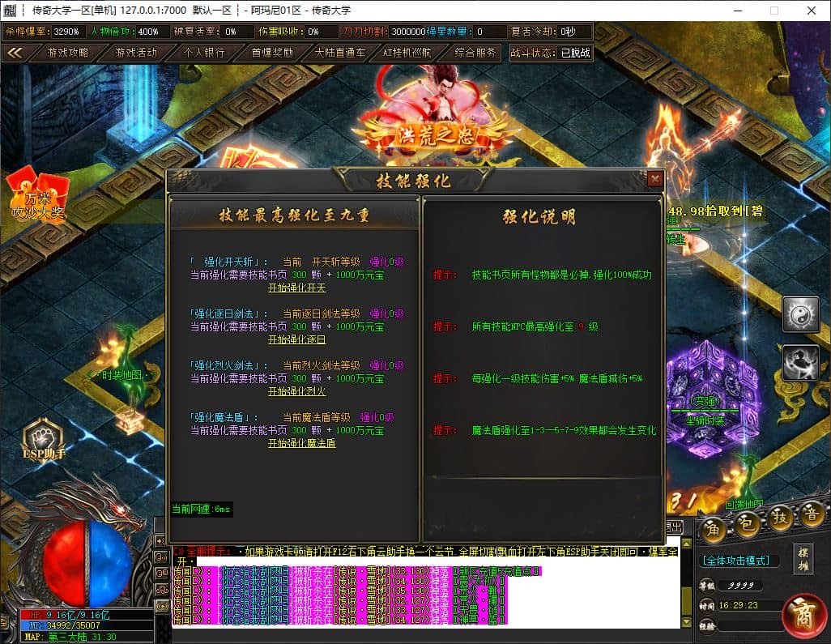
Task: Click the warrior silhouette skill icon
Action: pos(801,363)
